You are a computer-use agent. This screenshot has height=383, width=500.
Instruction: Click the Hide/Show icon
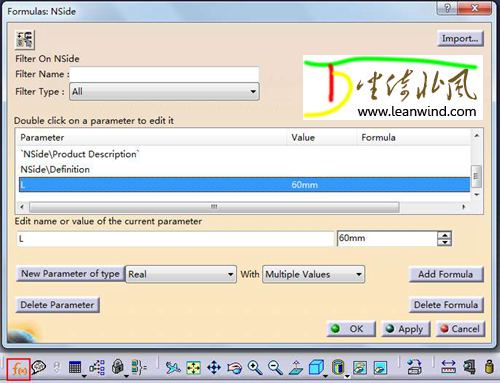point(360,368)
